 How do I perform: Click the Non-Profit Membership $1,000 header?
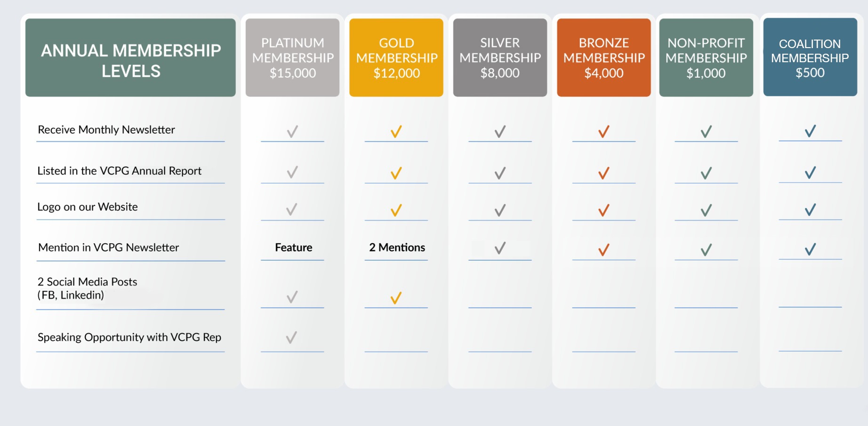pos(706,57)
